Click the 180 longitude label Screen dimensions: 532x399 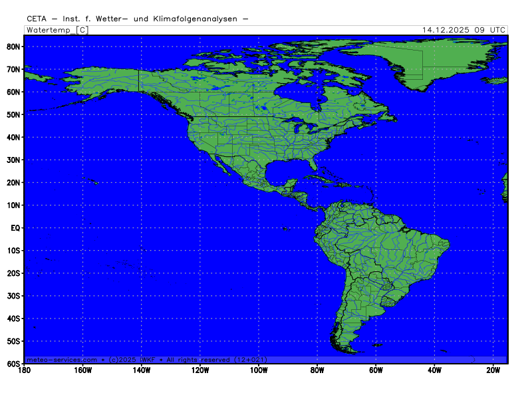pyautogui.click(x=25, y=370)
